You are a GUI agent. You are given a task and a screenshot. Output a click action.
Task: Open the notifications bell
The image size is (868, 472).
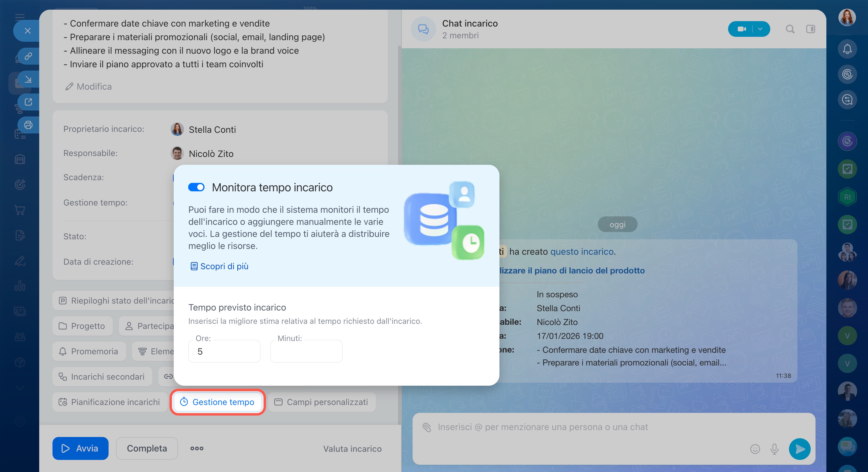tap(847, 49)
